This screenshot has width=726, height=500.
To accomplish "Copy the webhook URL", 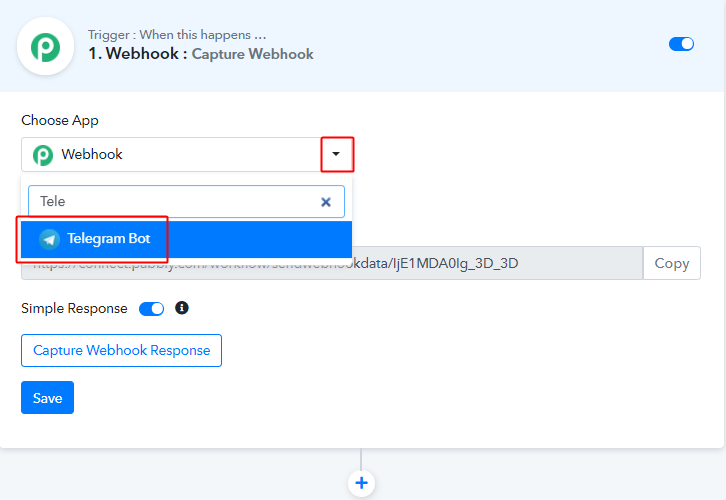I will click(671, 263).
